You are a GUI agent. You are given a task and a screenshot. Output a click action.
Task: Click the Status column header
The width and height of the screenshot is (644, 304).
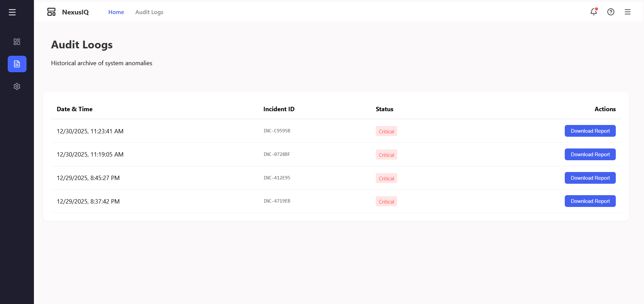pyautogui.click(x=384, y=109)
